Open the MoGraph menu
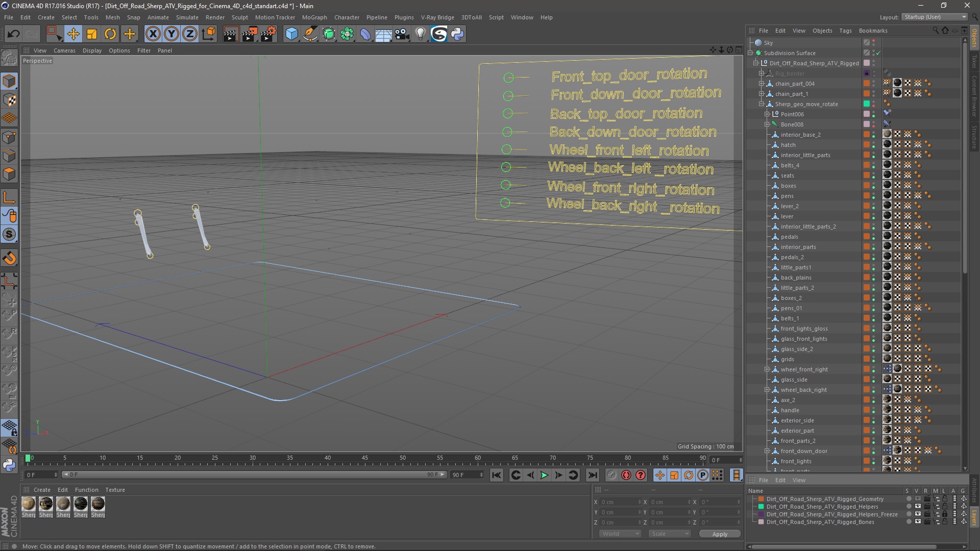Image resolution: width=980 pixels, height=551 pixels. [x=314, y=17]
